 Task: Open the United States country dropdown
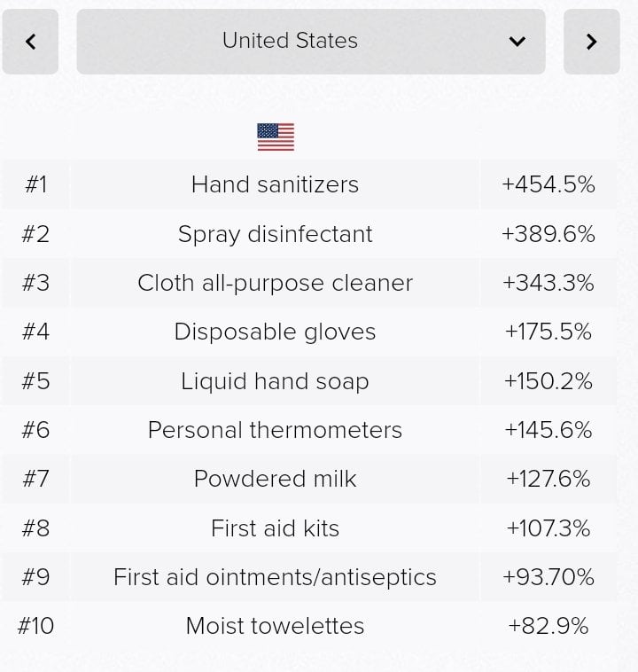click(x=290, y=41)
